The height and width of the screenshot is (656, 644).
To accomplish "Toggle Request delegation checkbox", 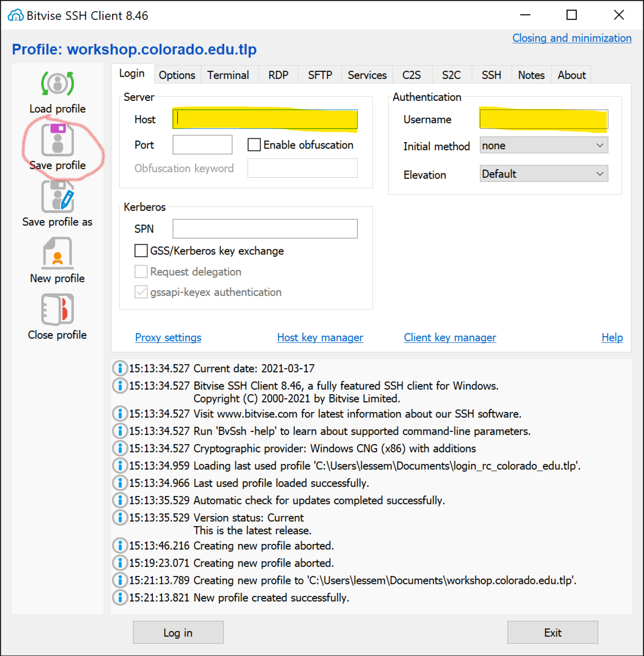I will click(x=141, y=272).
